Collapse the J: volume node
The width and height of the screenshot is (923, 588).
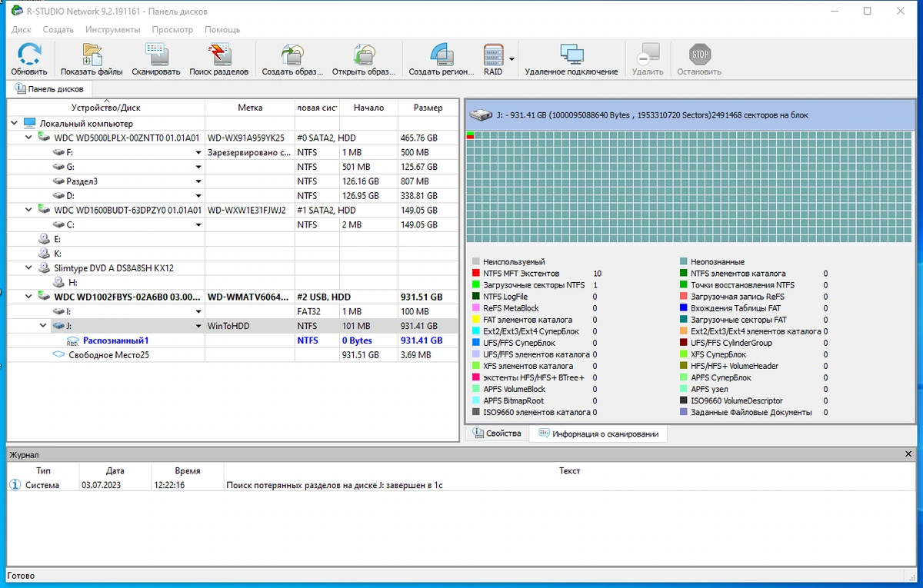click(44, 326)
